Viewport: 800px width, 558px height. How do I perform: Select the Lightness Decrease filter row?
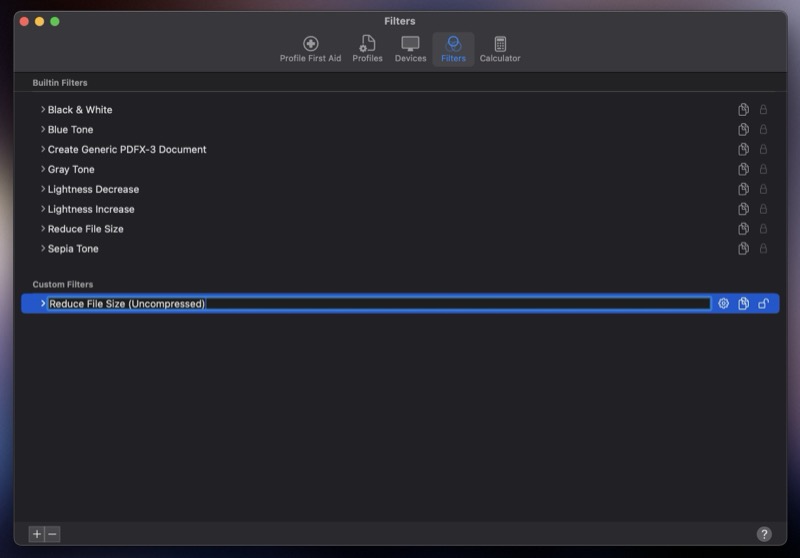click(400, 189)
